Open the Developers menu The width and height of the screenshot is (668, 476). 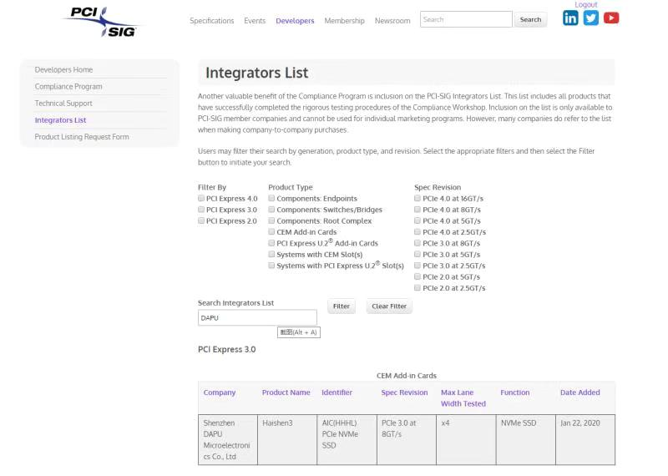[295, 20]
